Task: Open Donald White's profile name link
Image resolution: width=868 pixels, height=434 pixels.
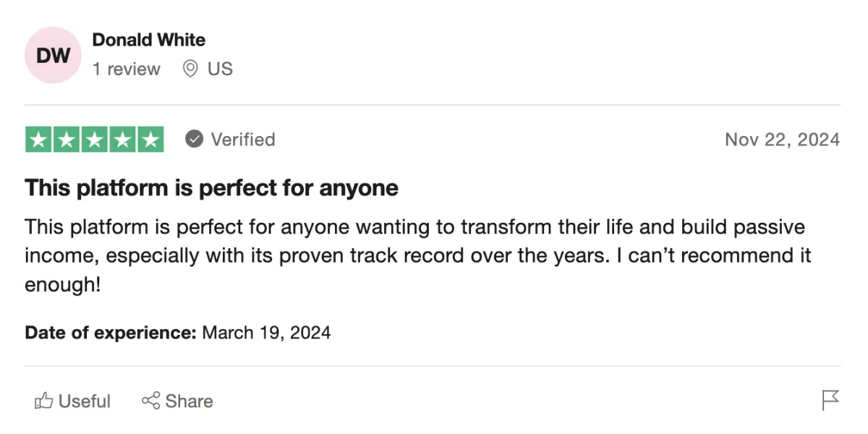Action: pyautogui.click(x=149, y=40)
